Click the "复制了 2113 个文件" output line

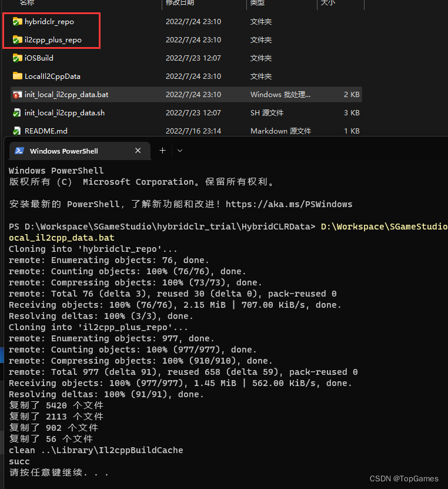56,417
